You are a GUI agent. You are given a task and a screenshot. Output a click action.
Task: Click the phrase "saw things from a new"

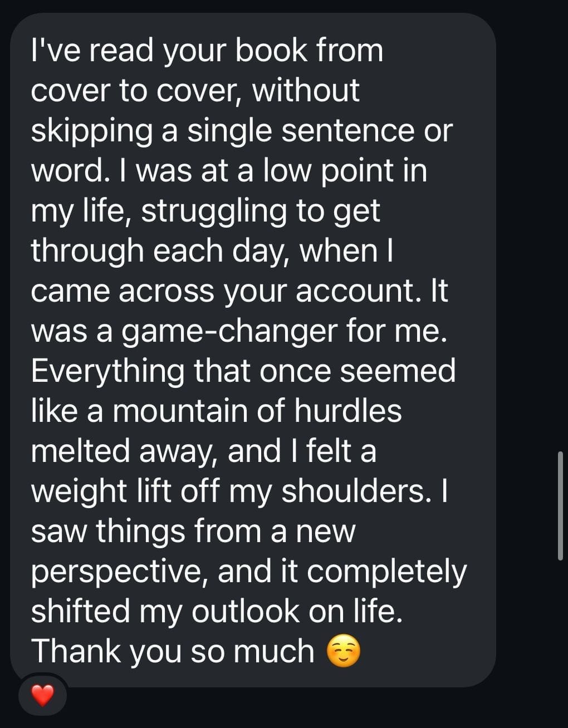pyautogui.click(x=193, y=532)
